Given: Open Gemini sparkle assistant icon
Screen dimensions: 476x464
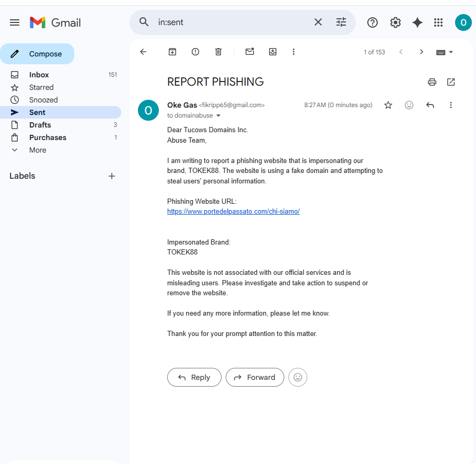Looking at the screenshot, I should [x=417, y=22].
